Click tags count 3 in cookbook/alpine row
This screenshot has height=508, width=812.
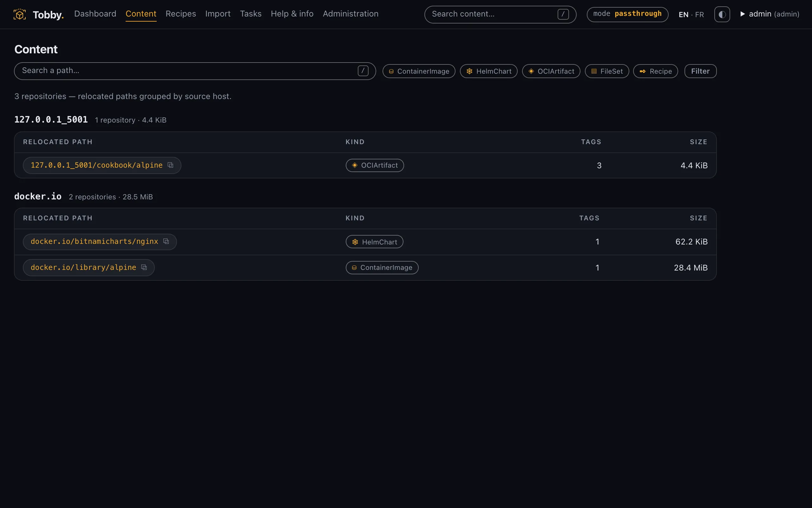point(599,166)
